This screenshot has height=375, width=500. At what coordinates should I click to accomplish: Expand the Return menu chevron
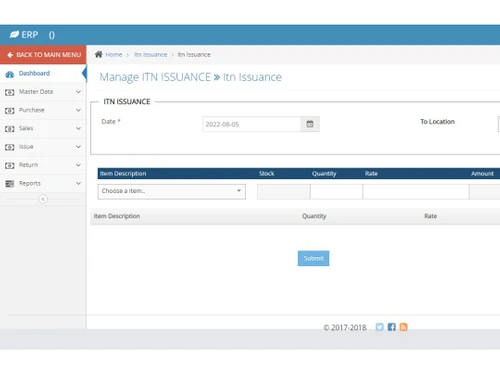pos(78,165)
